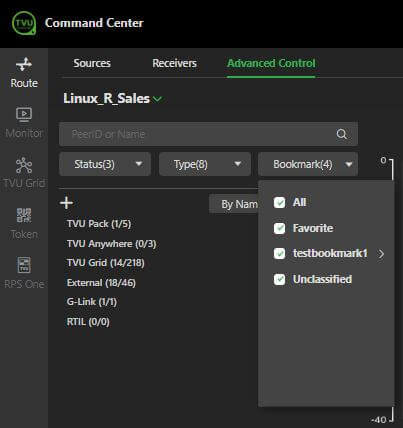Screen dimensions: 403x428
Task: Open the By Name sort dropdown
Action: 234,204
